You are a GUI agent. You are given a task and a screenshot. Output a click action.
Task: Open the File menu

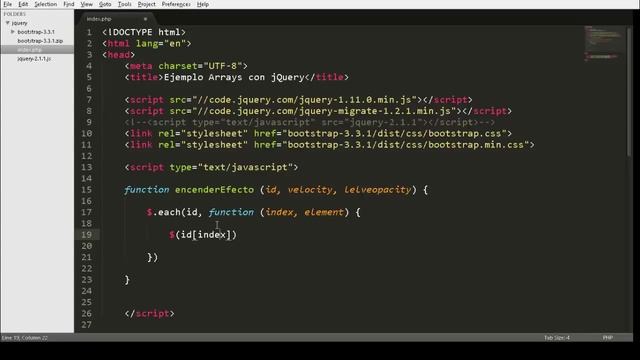coord(7,4)
